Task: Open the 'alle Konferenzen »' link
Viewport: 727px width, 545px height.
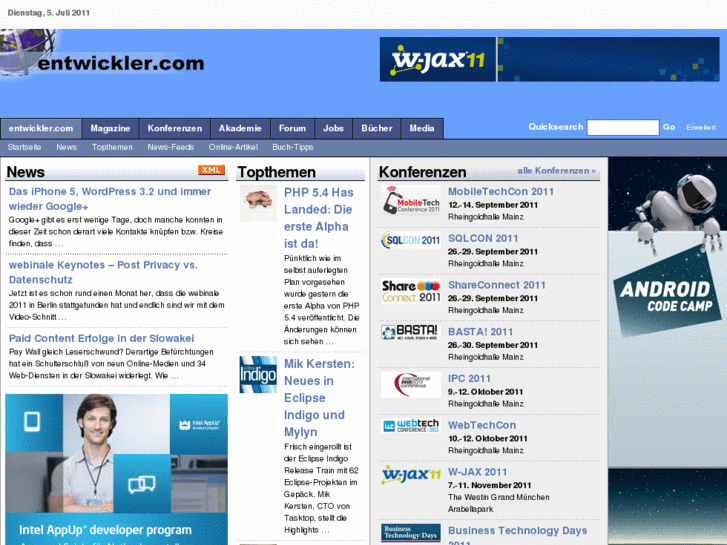Action: tap(556, 171)
